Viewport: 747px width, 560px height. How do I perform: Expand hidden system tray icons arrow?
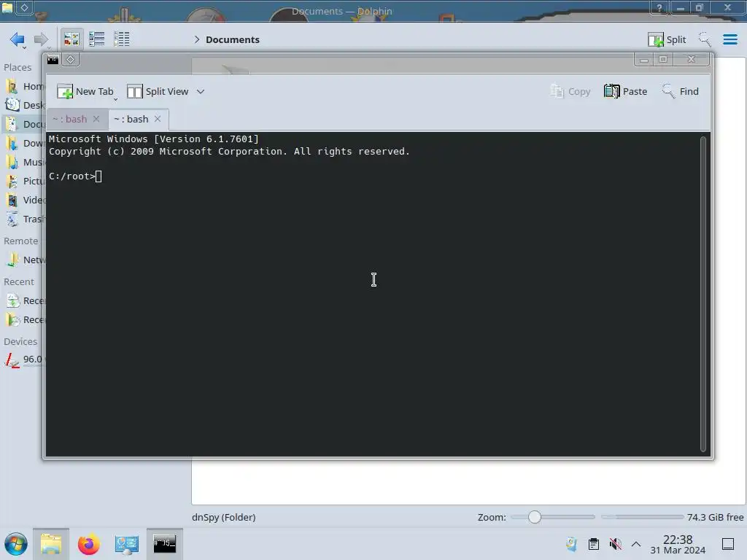click(x=636, y=544)
